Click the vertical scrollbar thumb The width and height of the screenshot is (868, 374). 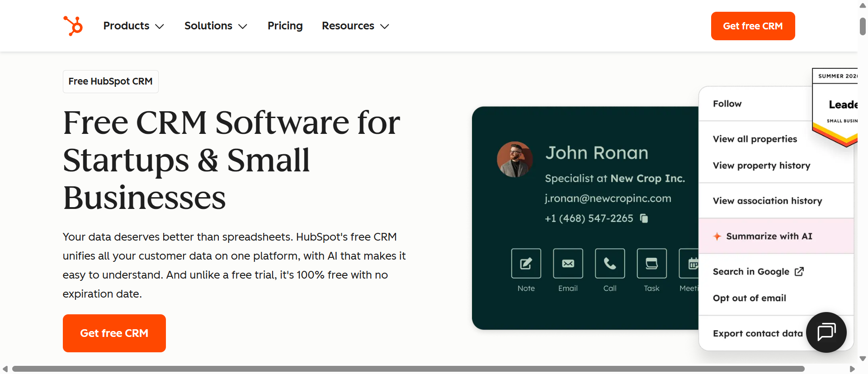click(863, 26)
